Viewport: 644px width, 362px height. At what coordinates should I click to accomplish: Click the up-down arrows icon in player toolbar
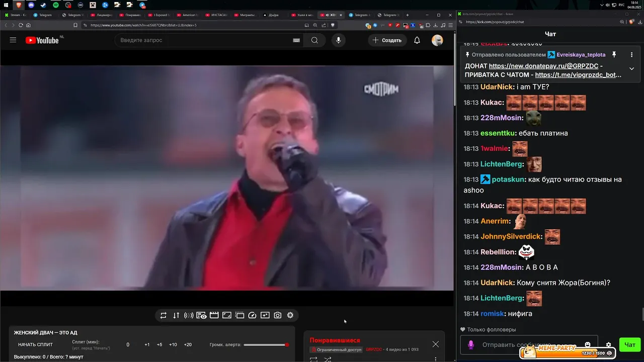coord(176,315)
